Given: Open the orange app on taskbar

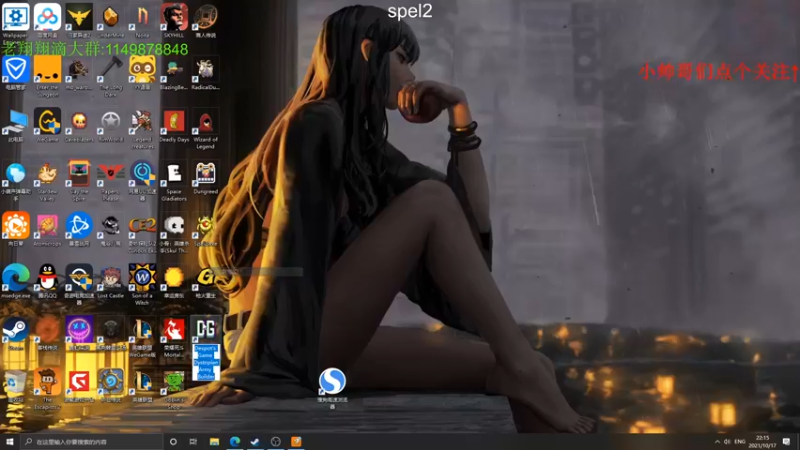Looking at the screenshot, I should point(296,441).
